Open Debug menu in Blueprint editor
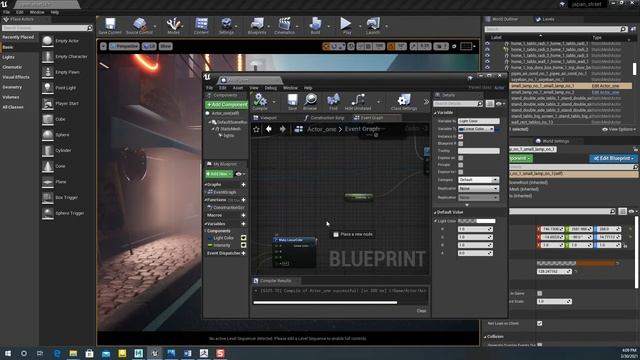 [270, 88]
